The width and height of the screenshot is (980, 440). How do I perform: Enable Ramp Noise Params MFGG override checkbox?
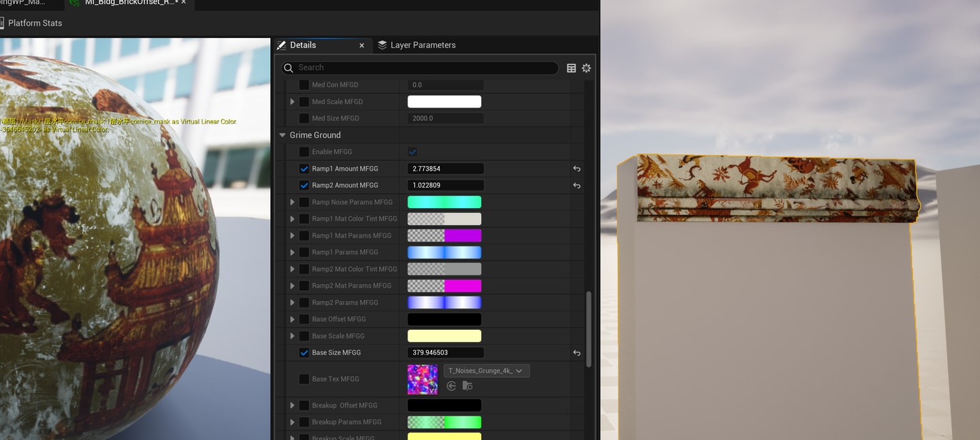click(x=304, y=203)
